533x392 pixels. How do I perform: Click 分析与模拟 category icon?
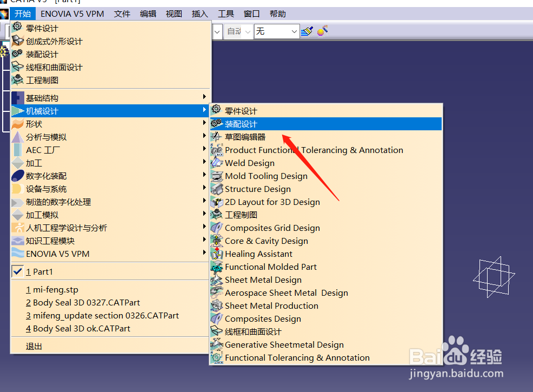click(18, 137)
